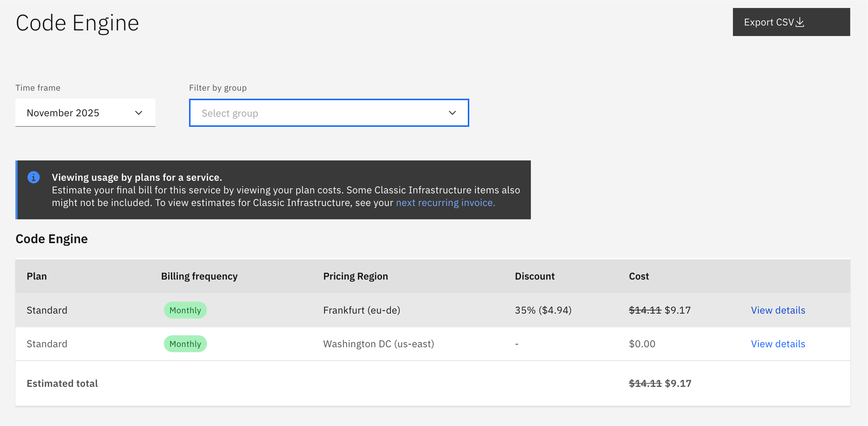Click the Monthly tag in Frankfurt row
The image size is (868, 426).
pyautogui.click(x=185, y=310)
